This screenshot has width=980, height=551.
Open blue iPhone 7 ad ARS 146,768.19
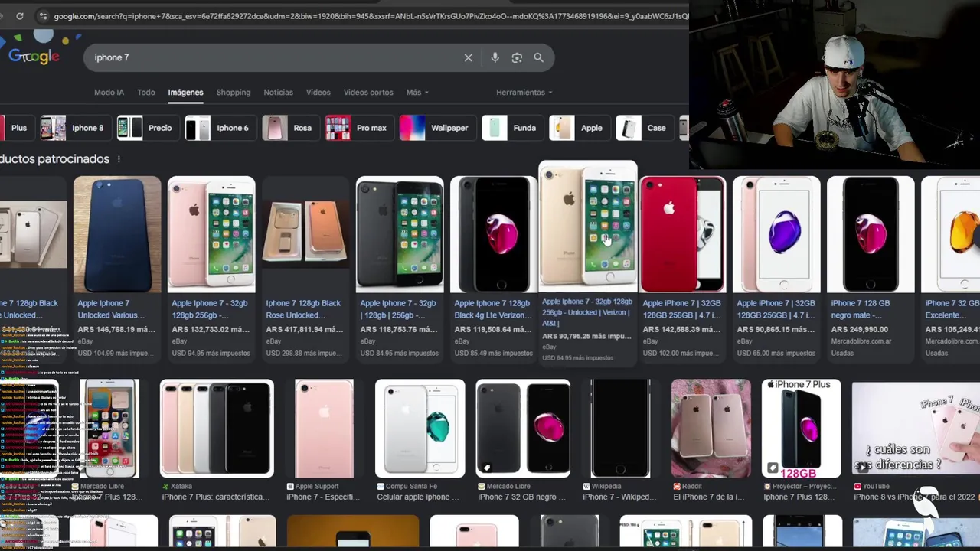coord(117,234)
